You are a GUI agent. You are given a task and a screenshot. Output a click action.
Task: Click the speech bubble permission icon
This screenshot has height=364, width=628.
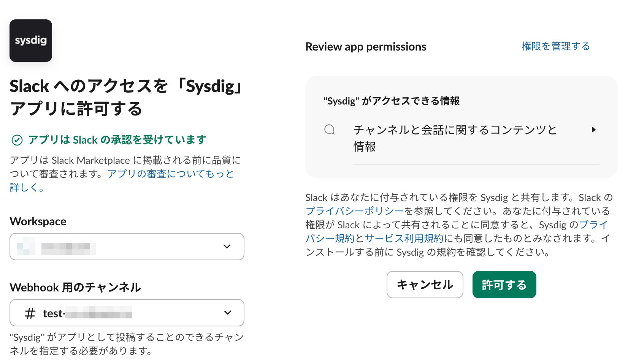329,130
